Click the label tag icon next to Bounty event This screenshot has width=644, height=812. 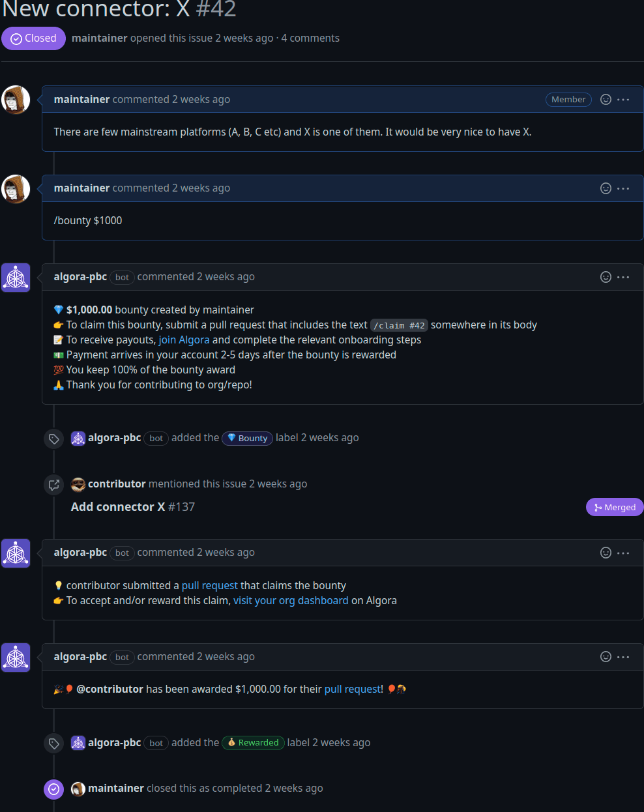(53, 439)
